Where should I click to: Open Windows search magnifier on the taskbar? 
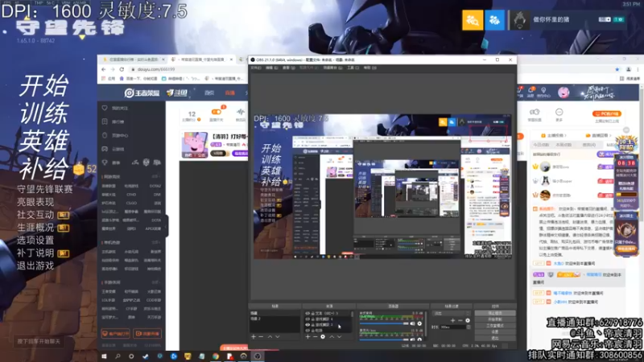[118, 356]
